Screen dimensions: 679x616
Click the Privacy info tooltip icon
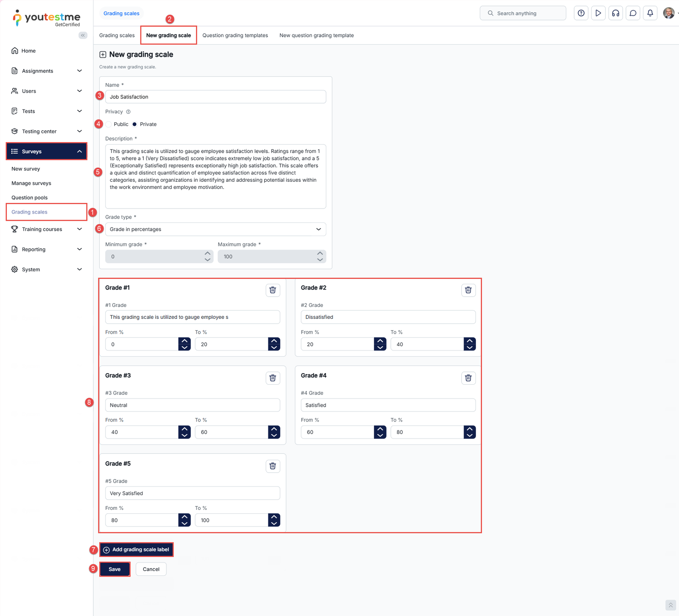(128, 112)
